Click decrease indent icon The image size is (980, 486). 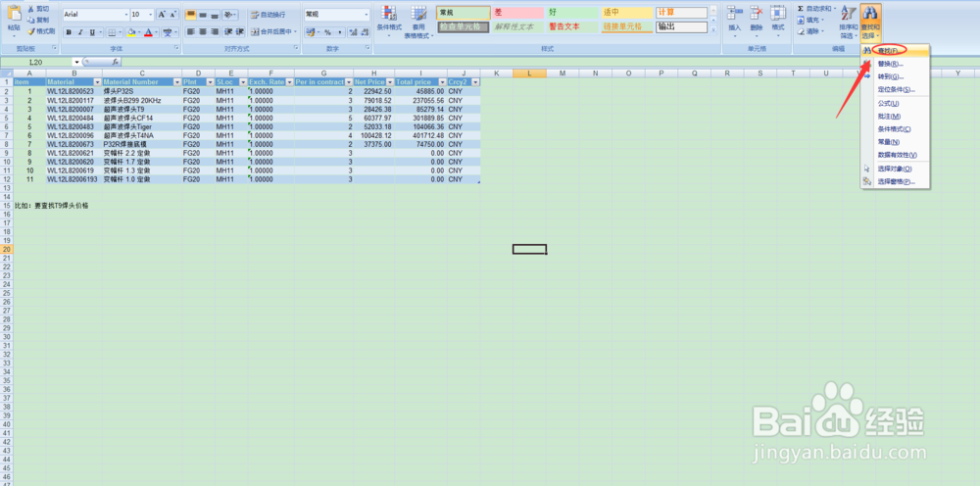click(228, 32)
